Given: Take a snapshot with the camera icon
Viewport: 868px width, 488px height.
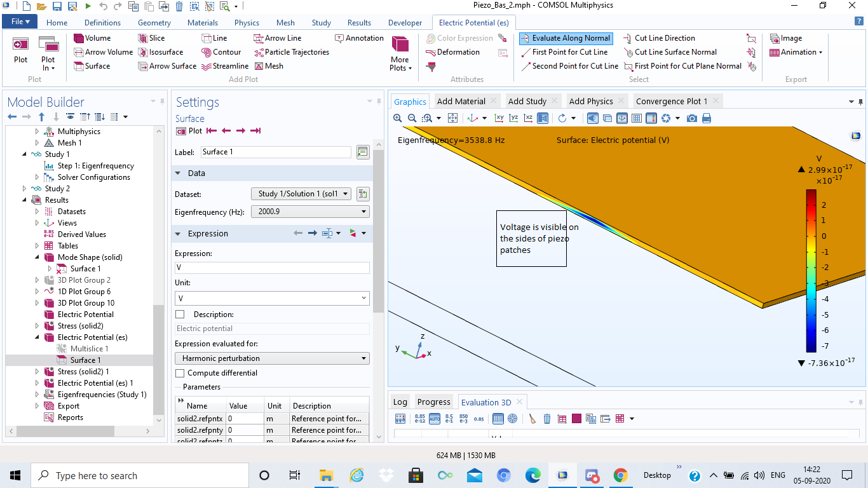Looking at the screenshot, I should [x=692, y=118].
